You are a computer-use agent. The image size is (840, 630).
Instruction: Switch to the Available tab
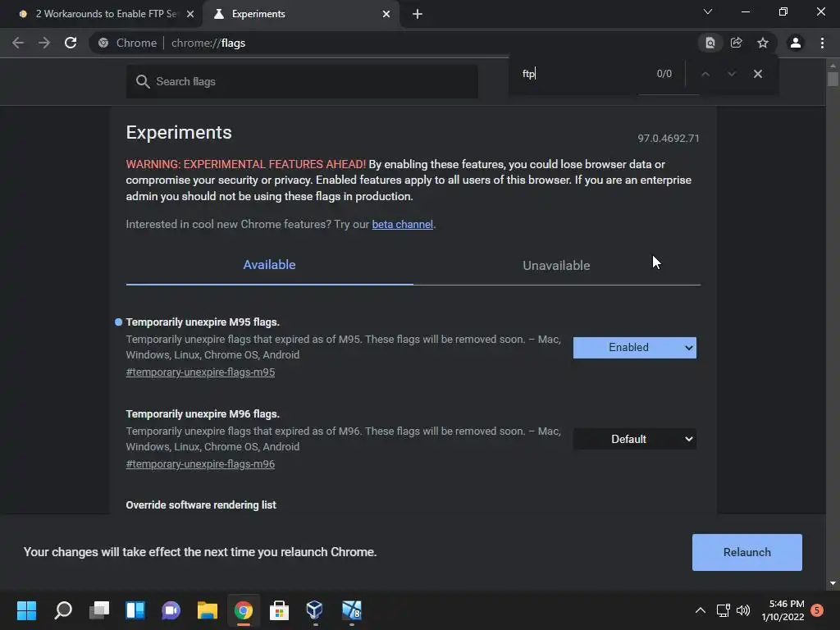click(269, 265)
